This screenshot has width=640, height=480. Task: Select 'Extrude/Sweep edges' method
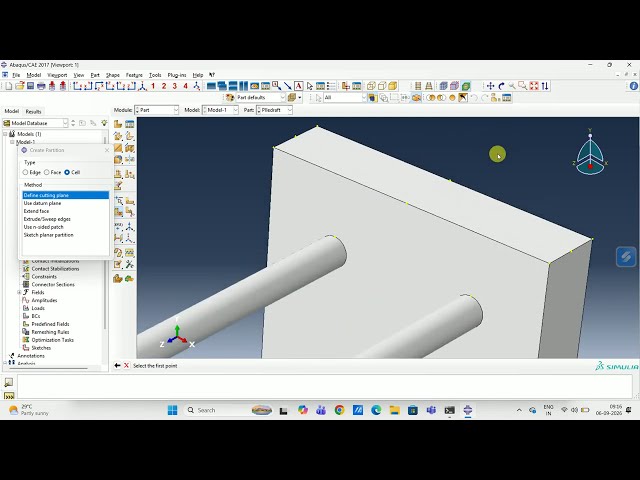tap(65, 219)
